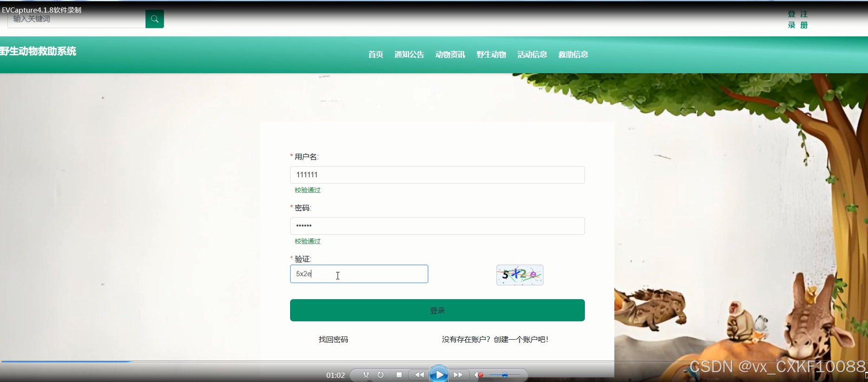Click 校验通过 text under the password field
The height and width of the screenshot is (382, 868).
coord(307,241)
